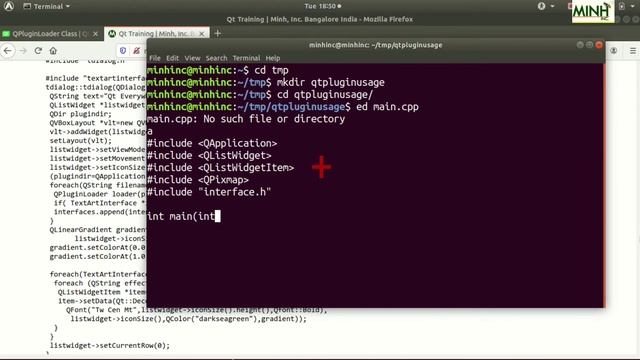Click the 'gradient.setColorAt(0.0' code line

[x=98, y=247]
